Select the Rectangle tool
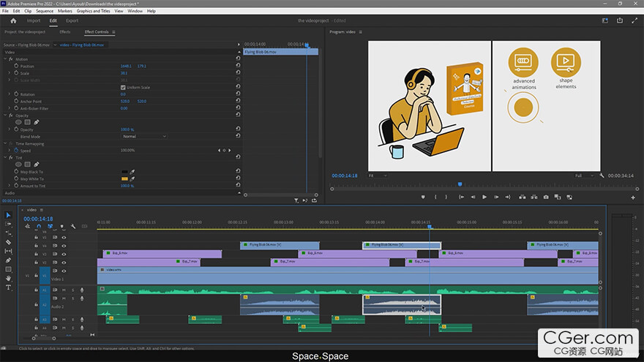This screenshot has width=644, height=362. 8,269
